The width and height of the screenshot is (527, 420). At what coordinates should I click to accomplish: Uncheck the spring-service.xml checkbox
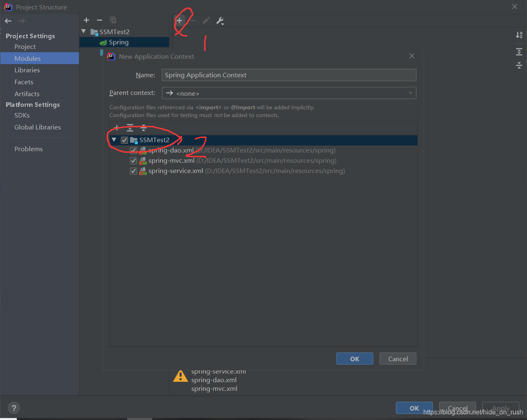pyautogui.click(x=133, y=171)
